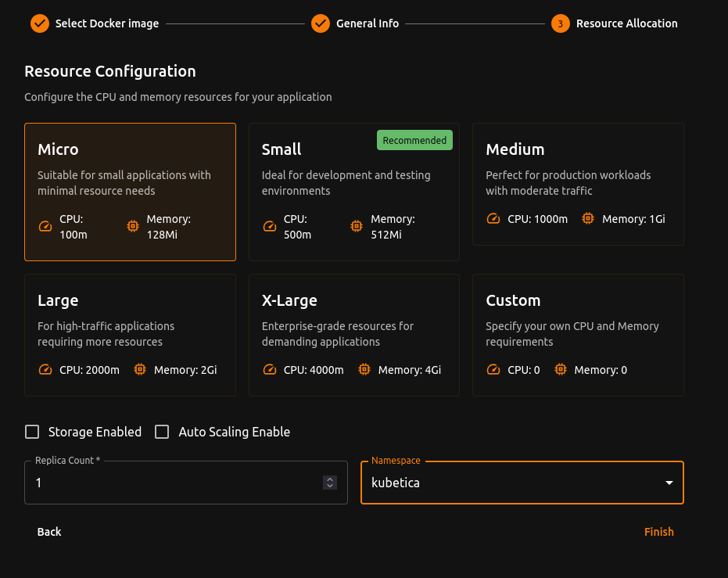
Task: Click the Replica Count stepper arrows
Action: (x=330, y=483)
